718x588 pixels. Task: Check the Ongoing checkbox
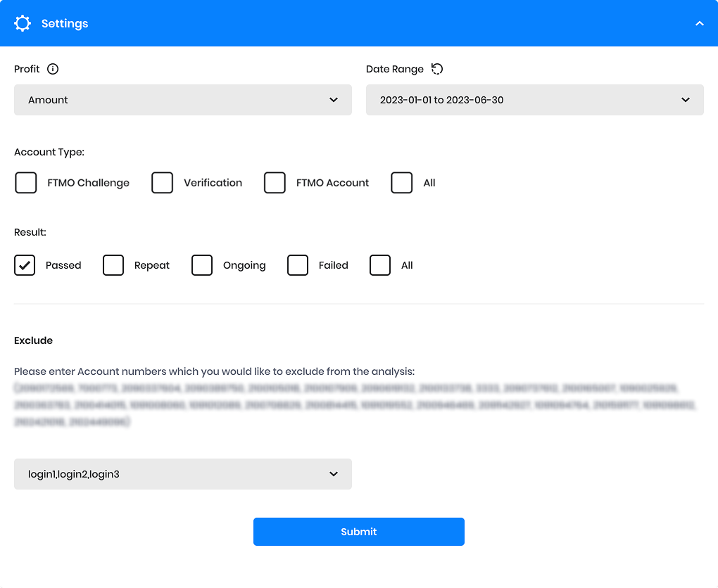[202, 265]
